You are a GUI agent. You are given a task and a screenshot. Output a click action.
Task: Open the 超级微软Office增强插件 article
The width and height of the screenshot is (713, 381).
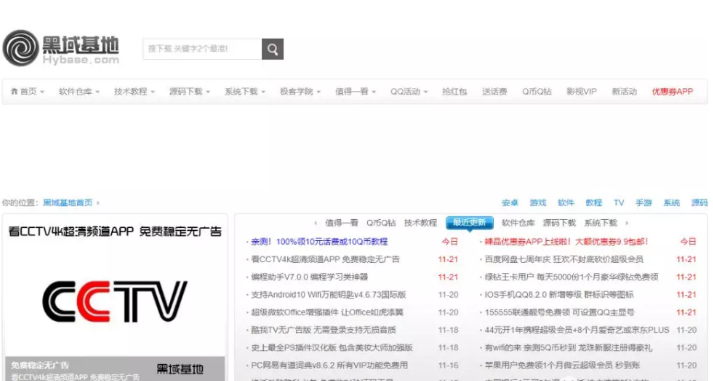click(x=327, y=312)
